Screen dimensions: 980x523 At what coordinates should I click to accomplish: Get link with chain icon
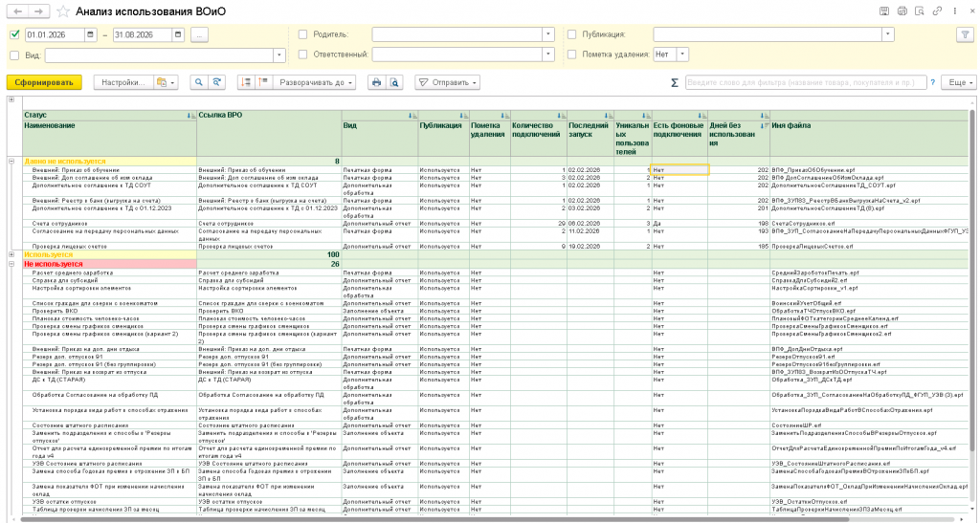[x=937, y=11]
